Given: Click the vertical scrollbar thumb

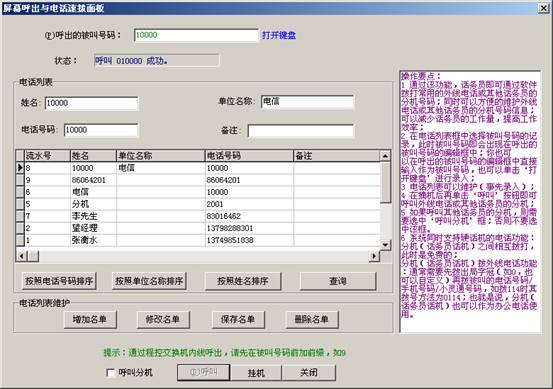Looking at the screenshot, I should (385, 182).
